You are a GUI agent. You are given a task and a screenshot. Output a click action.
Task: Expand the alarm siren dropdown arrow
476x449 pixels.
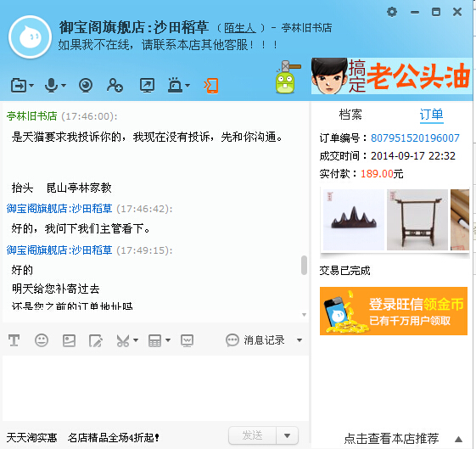coord(188,86)
